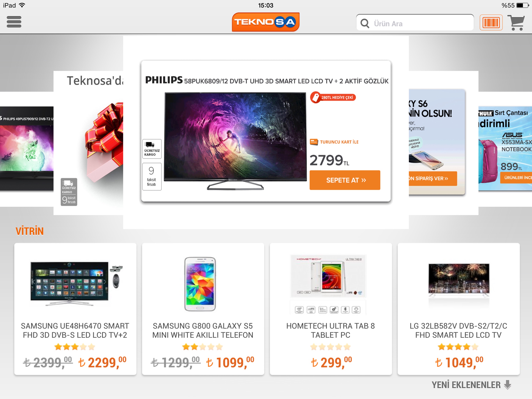This screenshot has height=399, width=532.
Task: Open the hamburger menu
Action: pos(14,22)
